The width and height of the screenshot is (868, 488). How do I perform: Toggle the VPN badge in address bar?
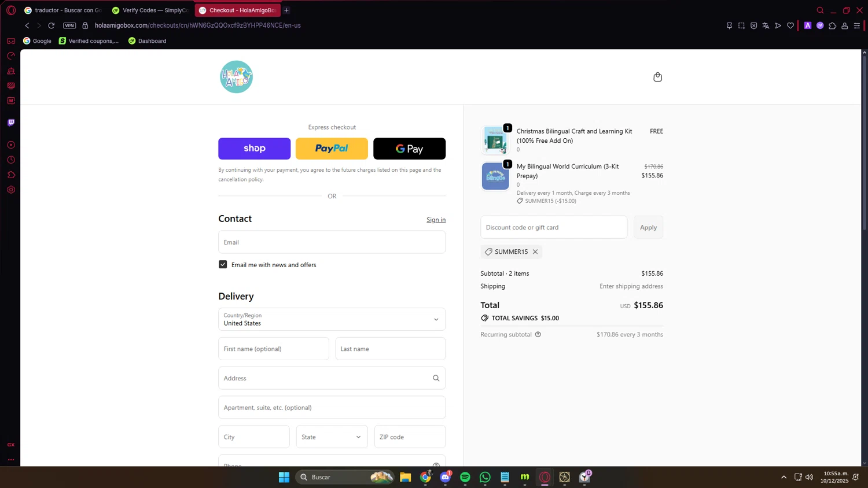(69, 25)
